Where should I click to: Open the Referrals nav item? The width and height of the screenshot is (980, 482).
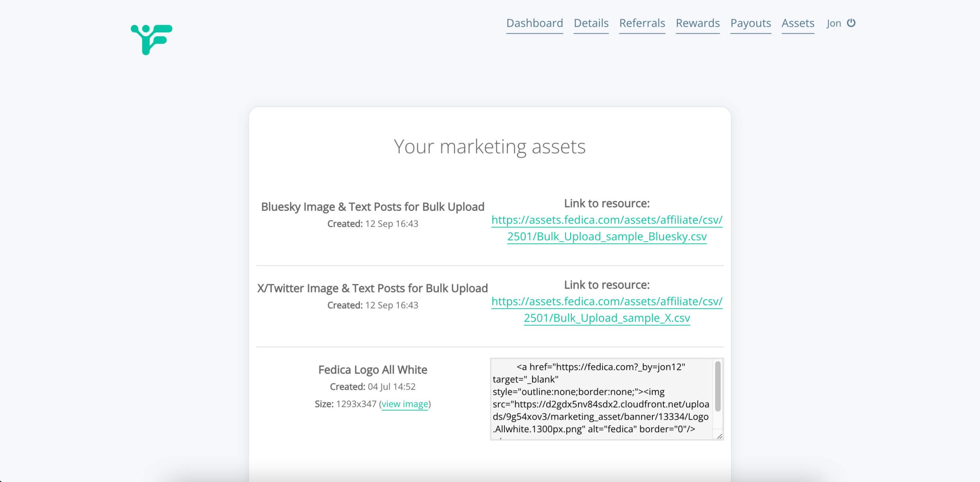[642, 23]
